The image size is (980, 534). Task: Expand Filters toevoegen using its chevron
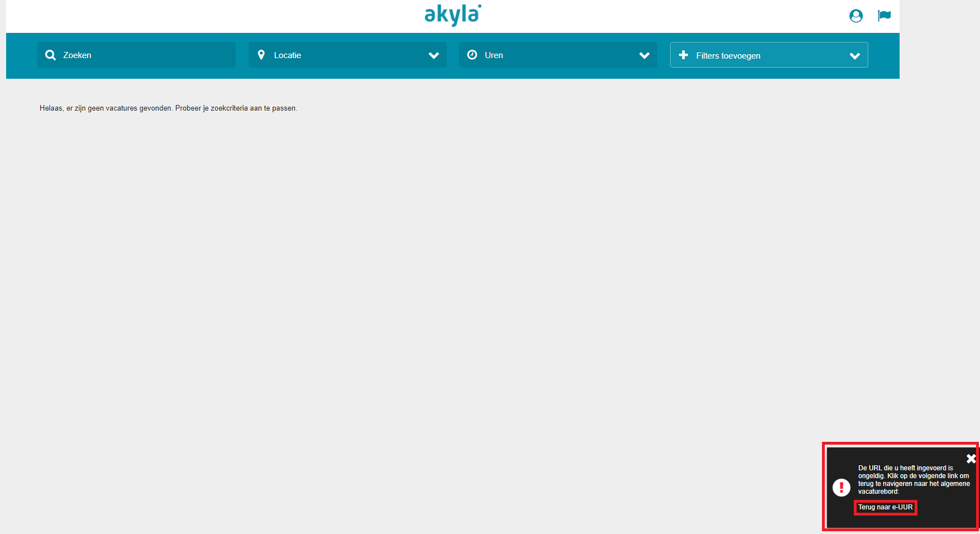854,56
